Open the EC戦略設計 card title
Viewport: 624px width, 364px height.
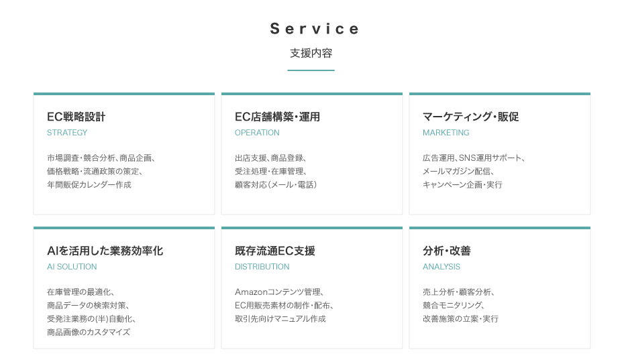76,117
